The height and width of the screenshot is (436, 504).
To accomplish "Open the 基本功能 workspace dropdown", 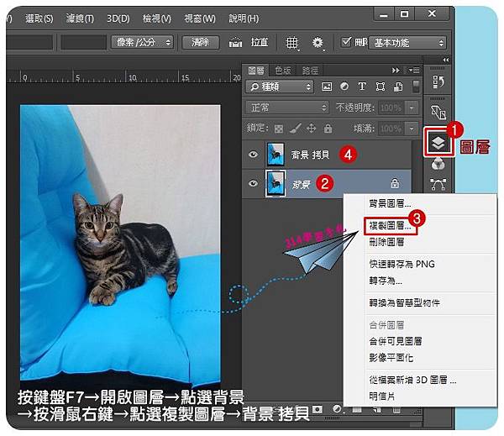I will (x=407, y=43).
